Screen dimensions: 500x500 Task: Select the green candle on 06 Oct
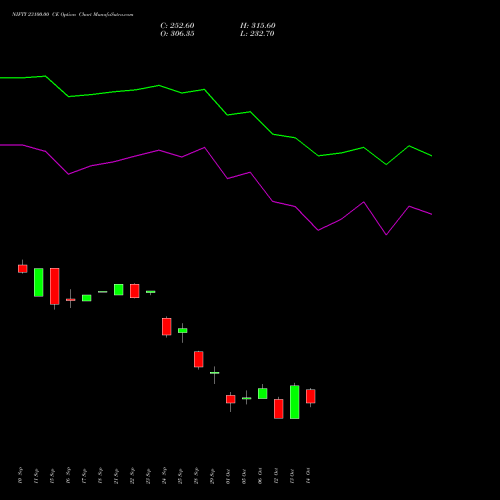tap(263, 393)
